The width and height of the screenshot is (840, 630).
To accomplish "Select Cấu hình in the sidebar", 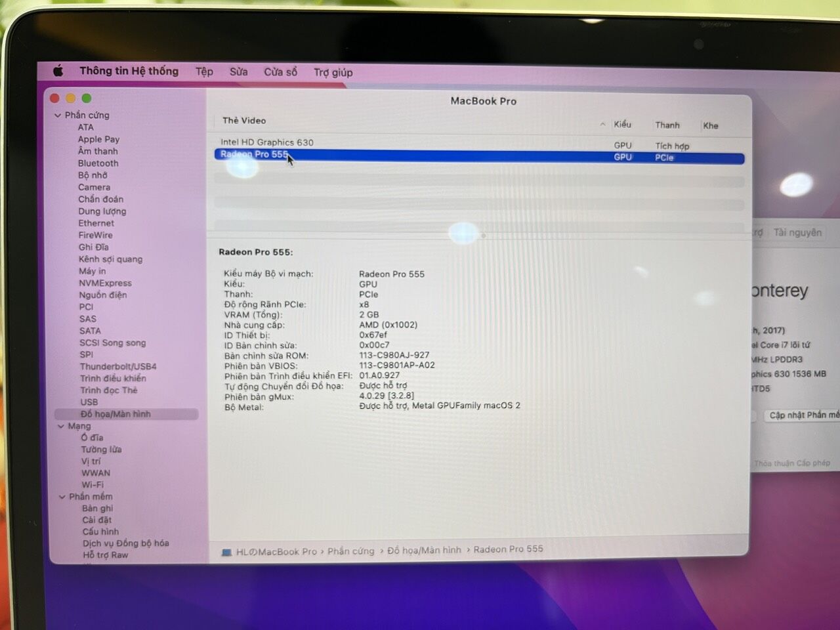I will click(101, 532).
